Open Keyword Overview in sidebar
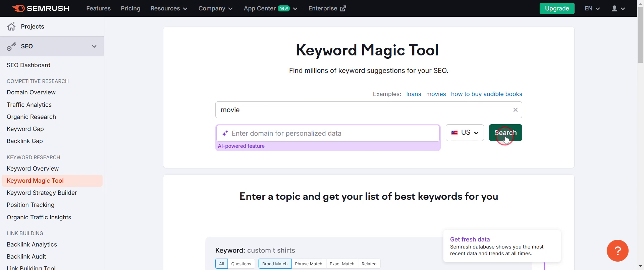Screen dimensions: 644x270 pyautogui.click(x=33, y=169)
